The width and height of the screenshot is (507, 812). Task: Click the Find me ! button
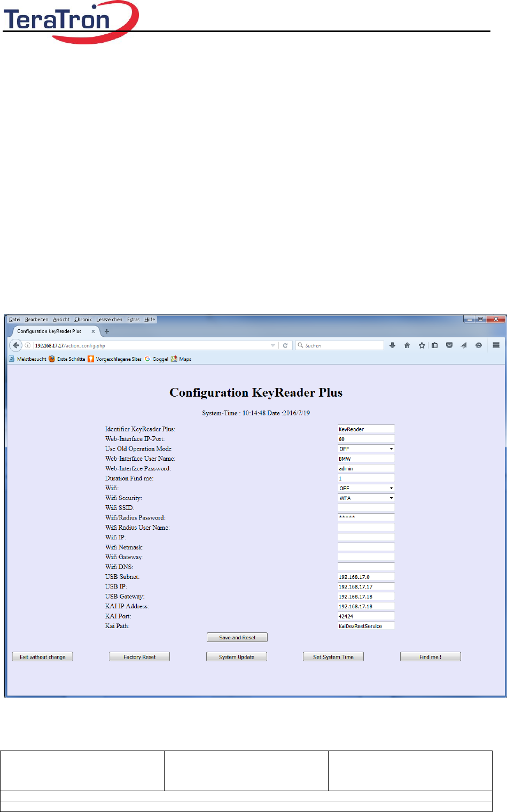pyautogui.click(x=431, y=657)
